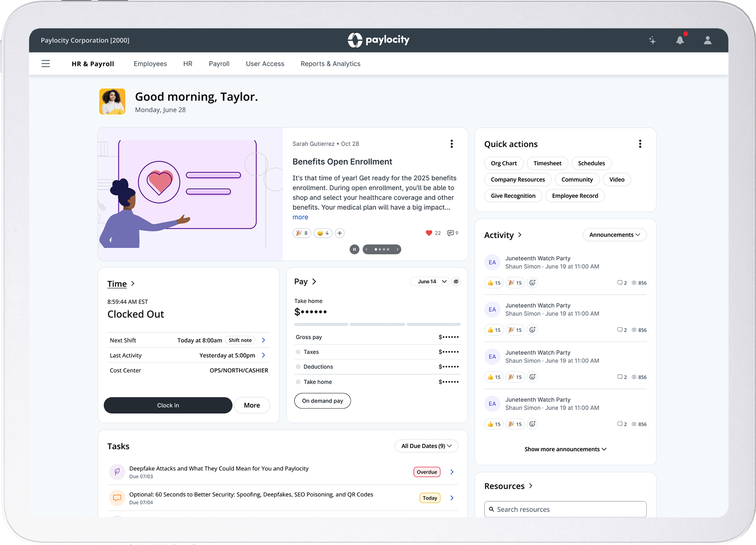The width and height of the screenshot is (756, 545).
Task: Click the AI sparkle icon in header
Action: 652,40
